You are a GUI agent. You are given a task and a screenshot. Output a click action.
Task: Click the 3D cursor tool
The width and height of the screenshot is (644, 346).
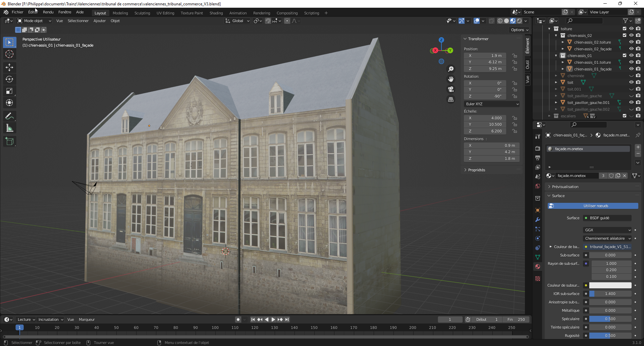[x=9, y=54]
